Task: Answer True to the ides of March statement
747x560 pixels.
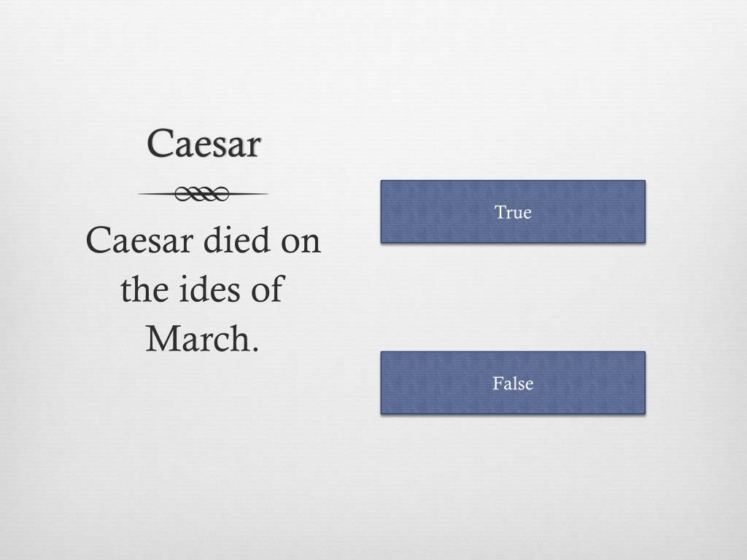Action: tap(513, 211)
